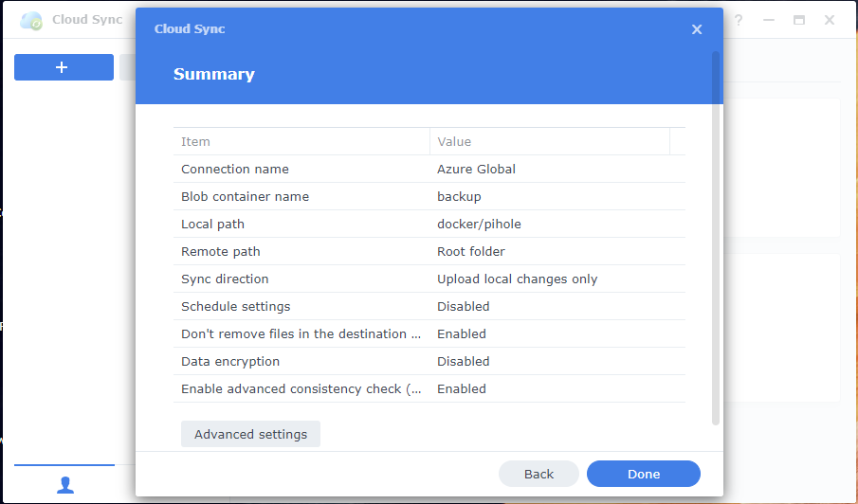
Task: Open help with the question mark icon
Action: [739, 20]
